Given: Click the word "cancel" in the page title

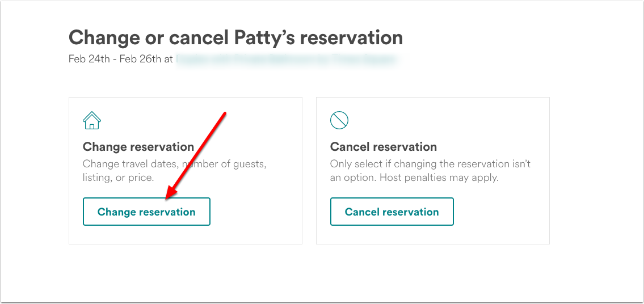Looking at the screenshot, I should pos(199,38).
